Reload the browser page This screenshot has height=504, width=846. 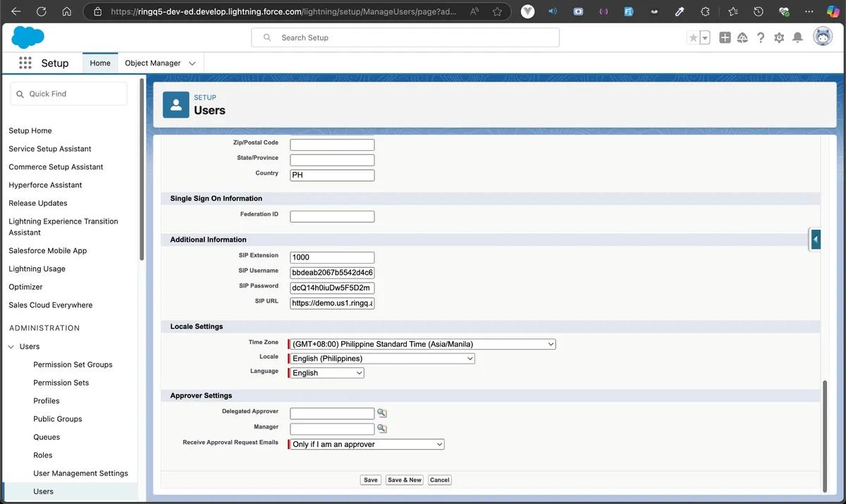coord(42,12)
